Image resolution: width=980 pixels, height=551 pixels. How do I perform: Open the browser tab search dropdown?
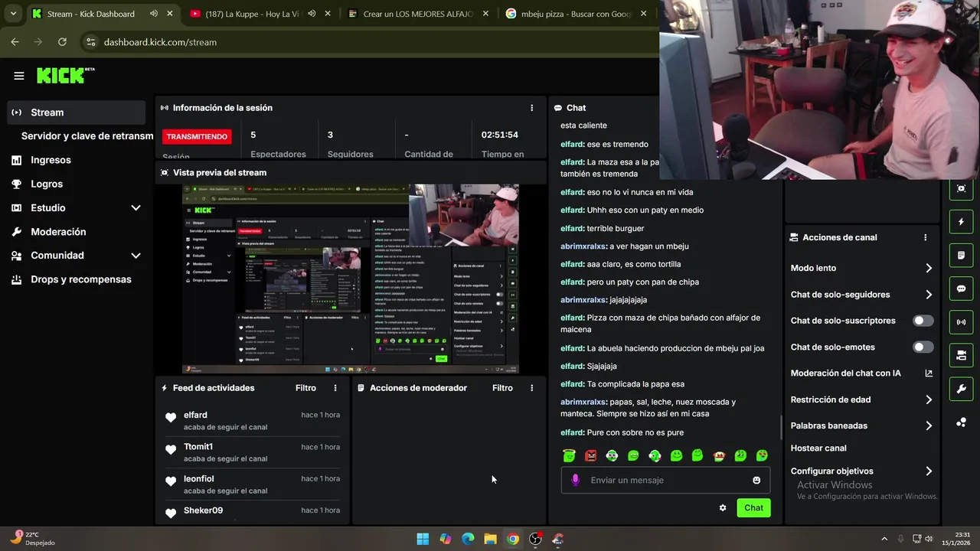tap(13, 14)
